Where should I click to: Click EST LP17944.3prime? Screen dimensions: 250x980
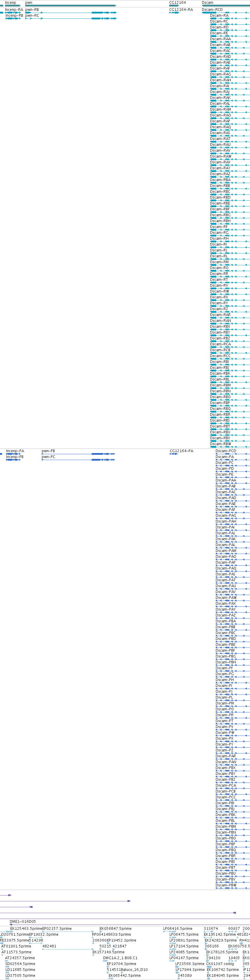(x=190, y=970)
